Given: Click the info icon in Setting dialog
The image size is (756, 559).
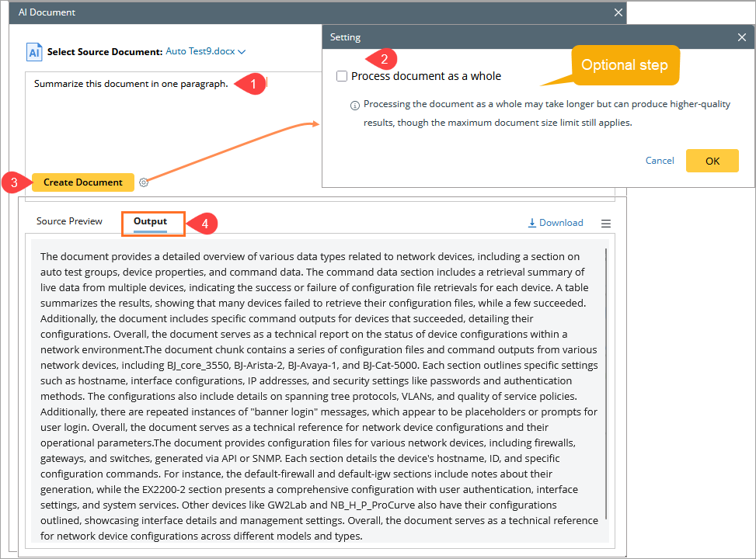Looking at the screenshot, I should [355, 106].
